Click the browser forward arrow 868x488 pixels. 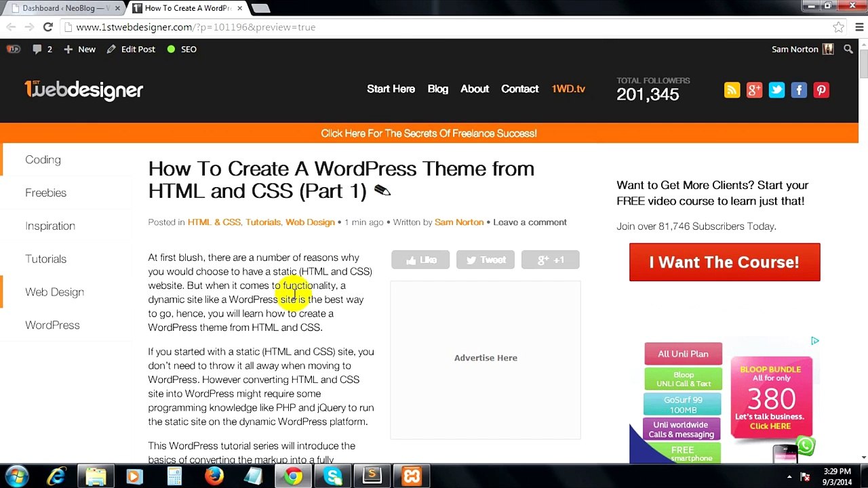29,27
